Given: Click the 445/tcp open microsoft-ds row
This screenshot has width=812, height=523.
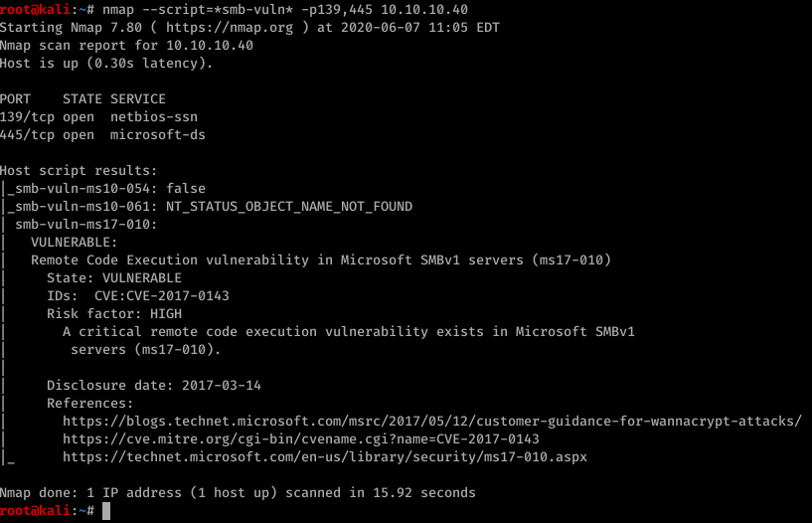Looking at the screenshot, I should click(102, 135).
